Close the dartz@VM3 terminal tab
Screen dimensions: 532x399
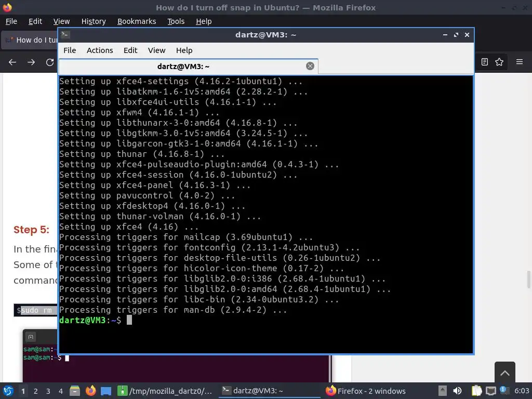click(310, 66)
